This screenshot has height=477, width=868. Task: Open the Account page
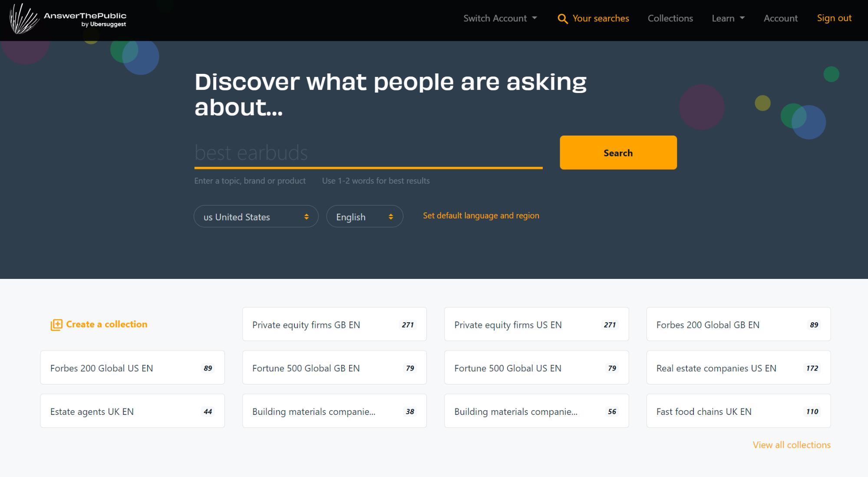pyautogui.click(x=780, y=18)
